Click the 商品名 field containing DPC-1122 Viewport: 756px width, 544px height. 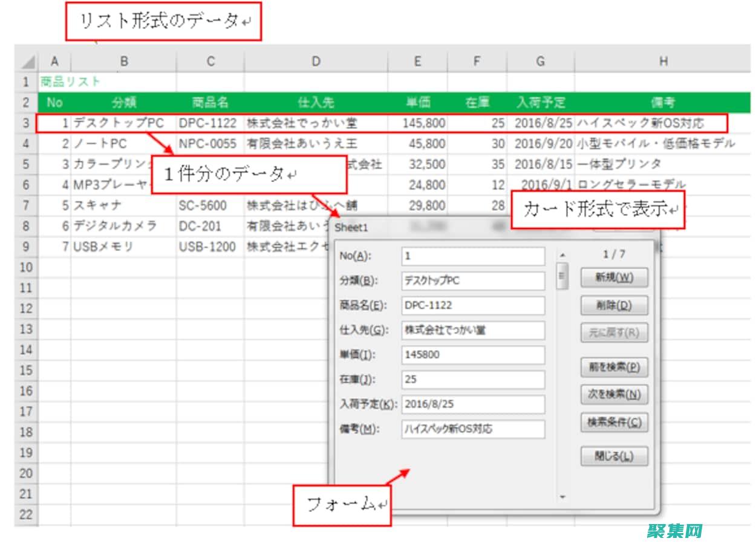473,306
